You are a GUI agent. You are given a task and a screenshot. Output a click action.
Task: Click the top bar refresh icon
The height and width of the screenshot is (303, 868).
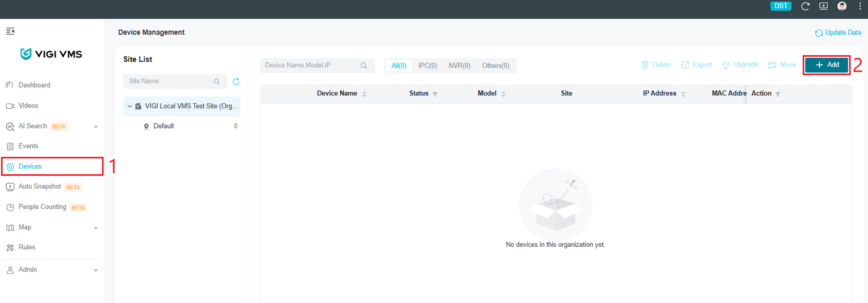click(x=805, y=6)
